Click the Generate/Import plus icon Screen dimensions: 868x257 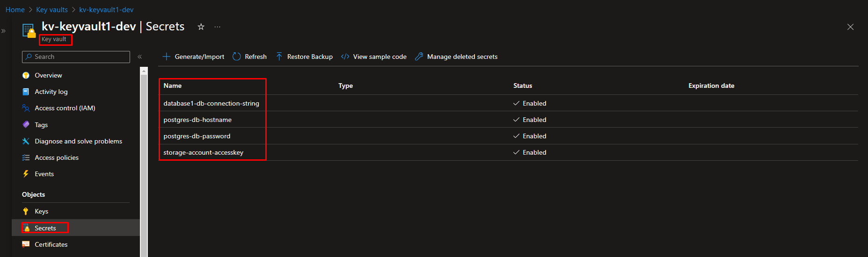pos(166,57)
